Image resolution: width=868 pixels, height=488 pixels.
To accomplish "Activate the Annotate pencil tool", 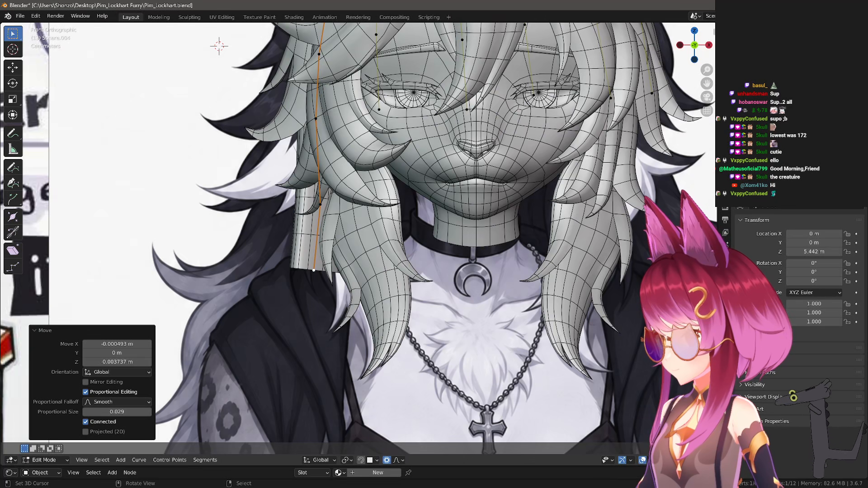I will click(x=13, y=133).
